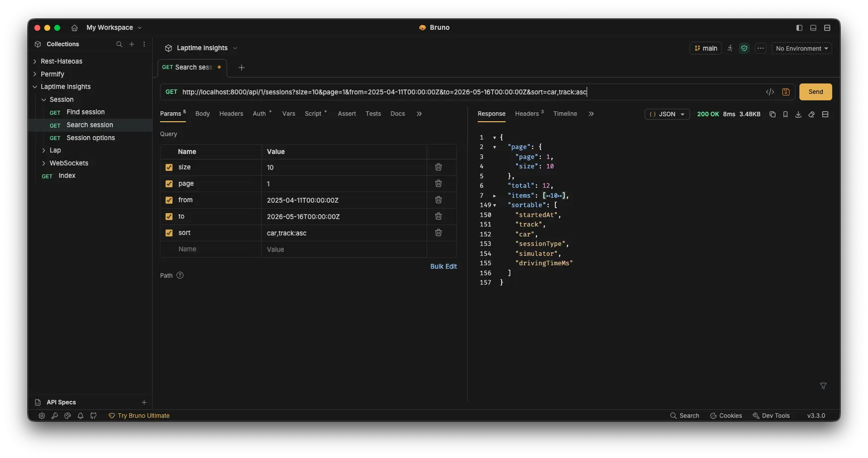Send the request
868x458 pixels.
(816, 92)
